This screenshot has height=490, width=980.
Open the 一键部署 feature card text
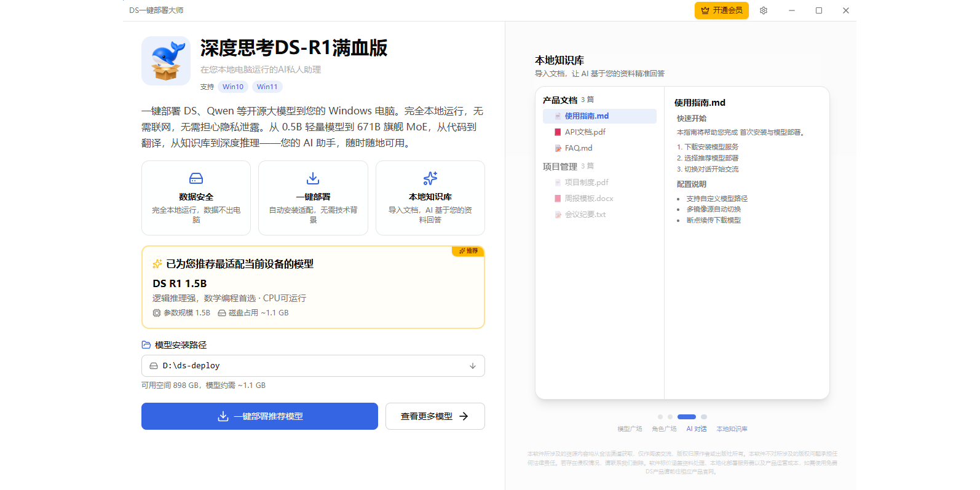(313, 215)
